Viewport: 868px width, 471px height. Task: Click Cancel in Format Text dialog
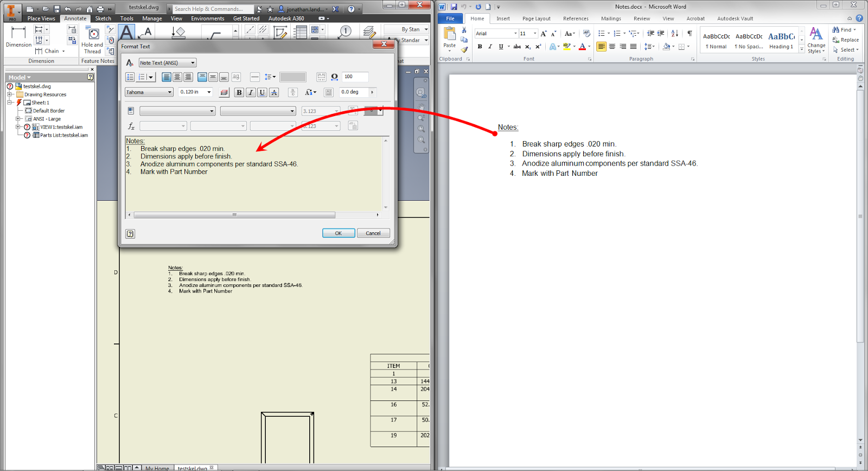tap(373, 233)
